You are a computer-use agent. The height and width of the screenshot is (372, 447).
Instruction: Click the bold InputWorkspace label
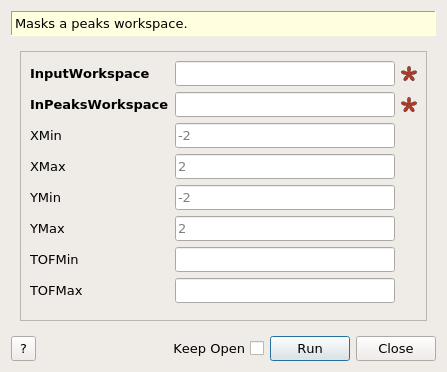tap(89, 74)
